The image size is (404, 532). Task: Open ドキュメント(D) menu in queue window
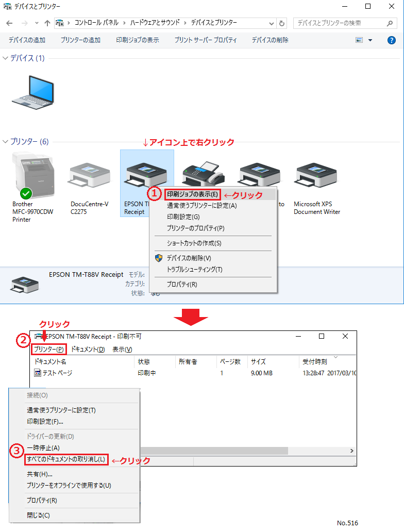(x=88, y=349)
